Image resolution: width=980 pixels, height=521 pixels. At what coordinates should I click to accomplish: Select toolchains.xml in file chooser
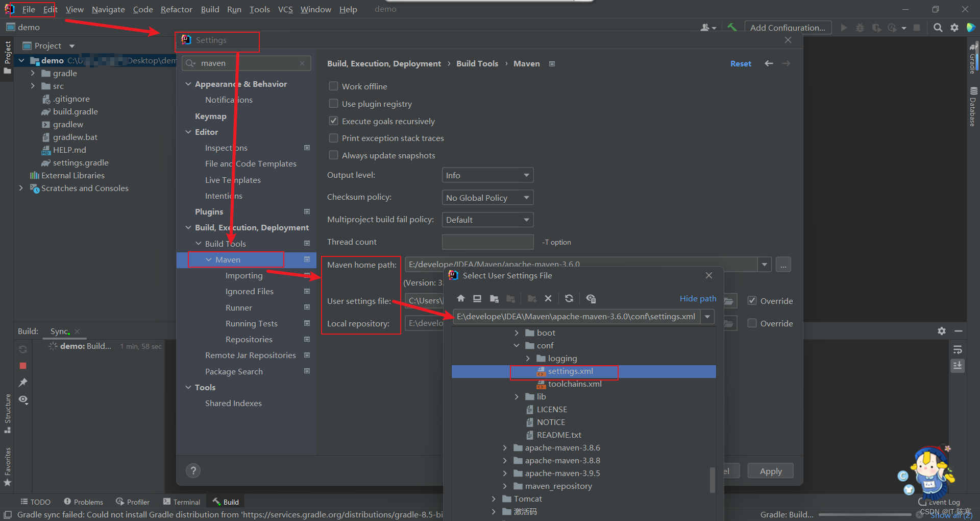pos(574,384)
